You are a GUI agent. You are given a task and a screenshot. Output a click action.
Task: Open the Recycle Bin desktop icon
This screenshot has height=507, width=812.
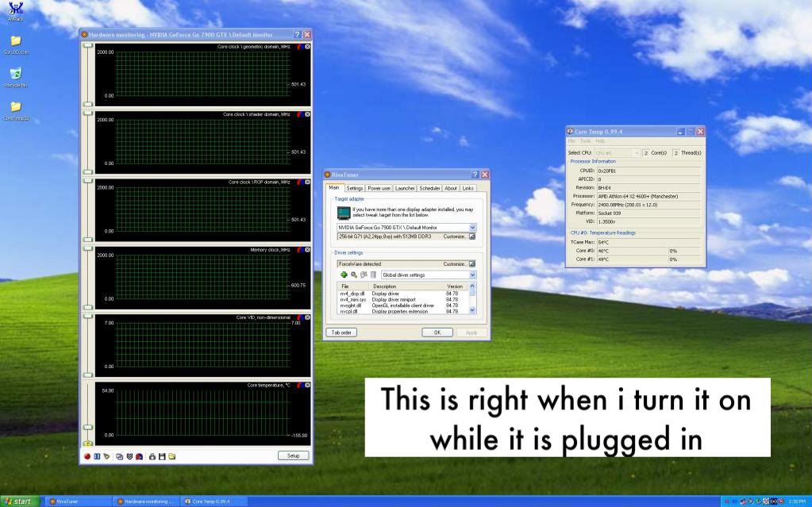16,77
